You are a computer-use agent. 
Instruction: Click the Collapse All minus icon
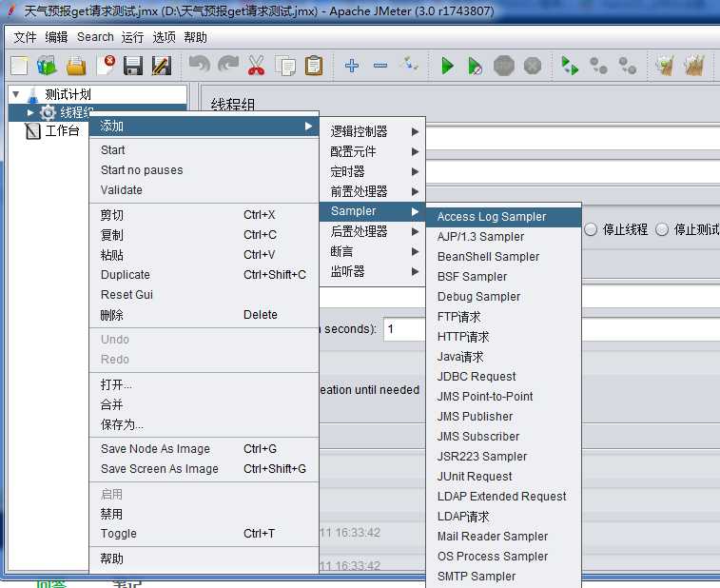pyautogui.click(x=380, y=66)
